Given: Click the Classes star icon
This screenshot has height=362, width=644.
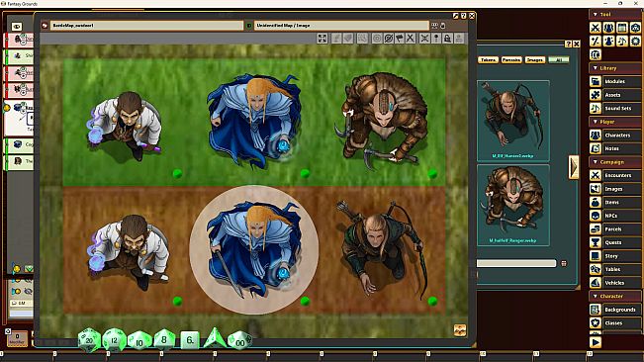Looking at the screenshot, I should click(596, 323).
